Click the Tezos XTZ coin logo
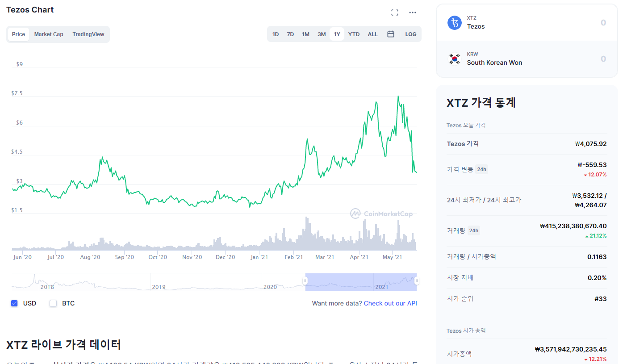627x364 pixels. tap(455, 23)
